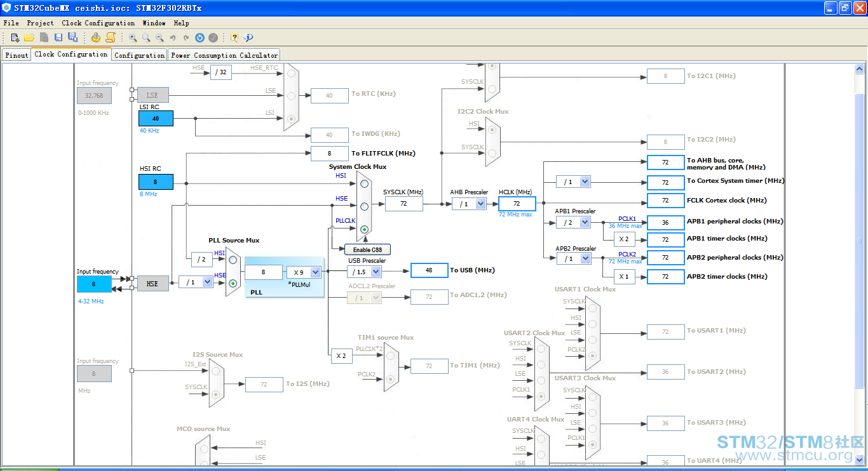The width and height of the screenshot is (868, 471).
Task: Click the Enable CSS button
Action: (x=367, y=249)
